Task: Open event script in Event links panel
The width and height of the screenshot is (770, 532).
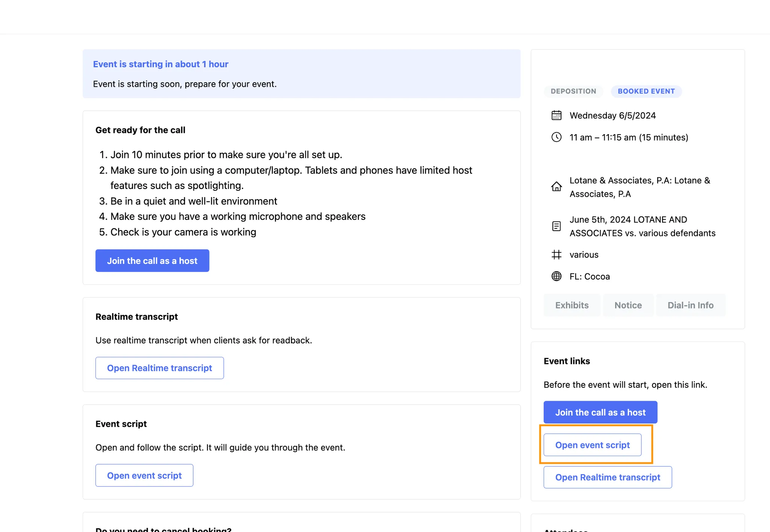Action: [592, 445]
